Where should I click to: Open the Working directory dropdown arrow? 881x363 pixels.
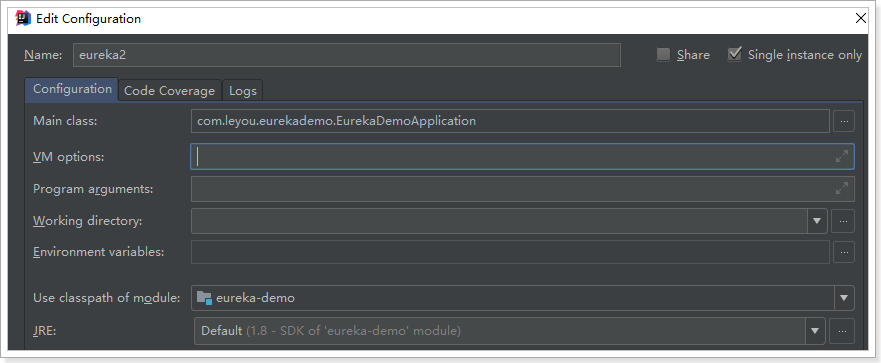click(817, 221)
